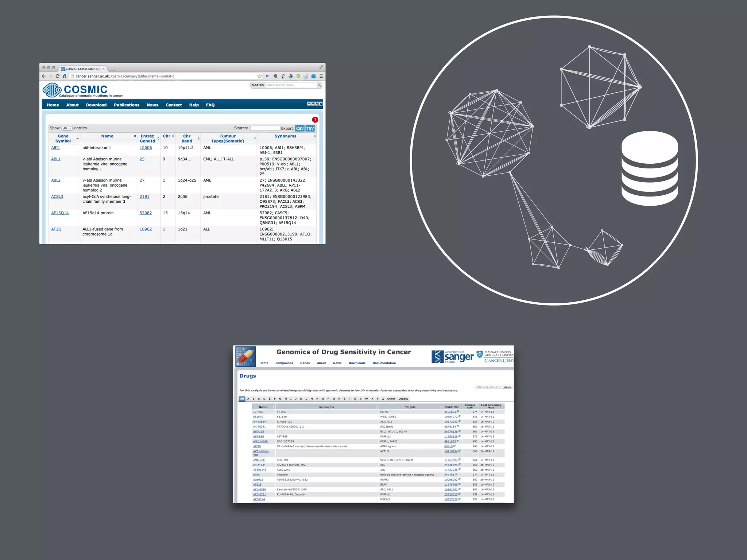This screenshot has width=747, height=560.
Task: Open the Download menu in COSMIC navbar
Action: [96, 105]
